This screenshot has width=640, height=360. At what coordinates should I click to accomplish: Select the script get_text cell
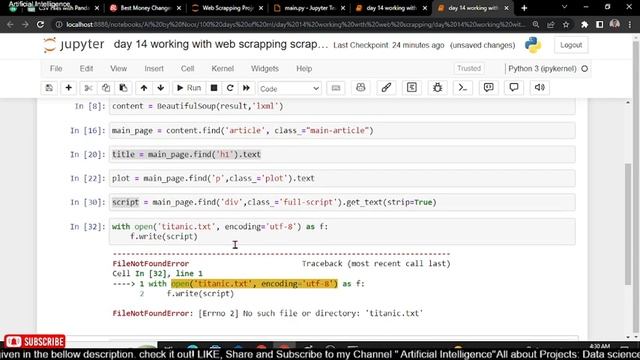point(342,202)
